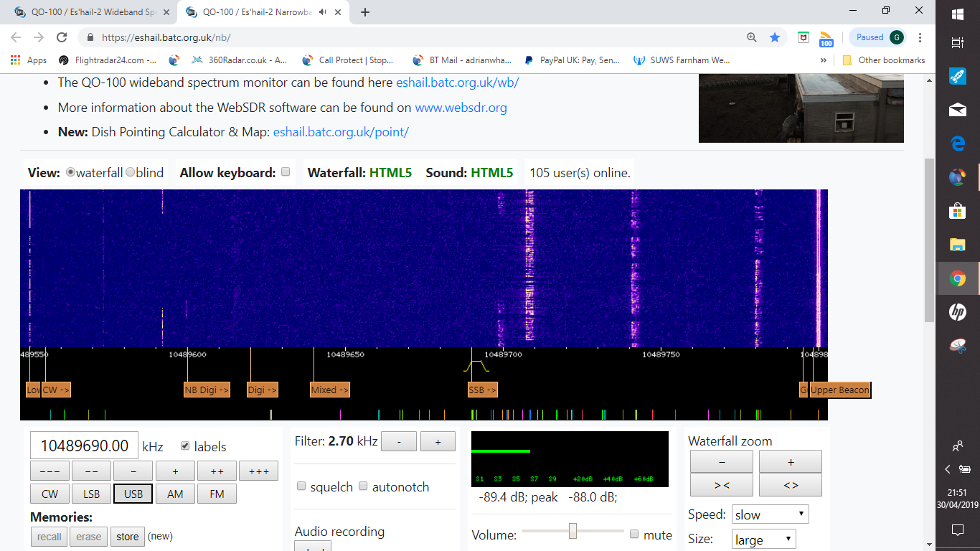
Task: Select the USB mode button
Action: [133, 494]
